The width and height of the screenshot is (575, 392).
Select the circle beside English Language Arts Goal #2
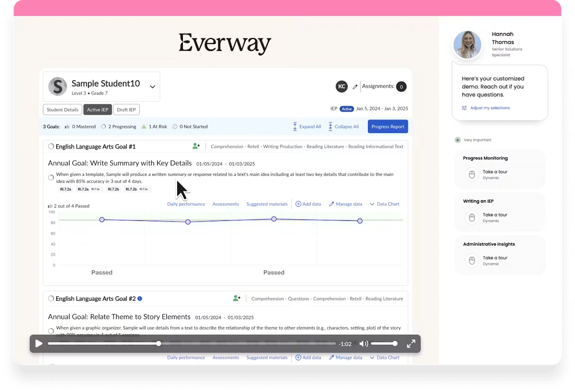[51, 298]
